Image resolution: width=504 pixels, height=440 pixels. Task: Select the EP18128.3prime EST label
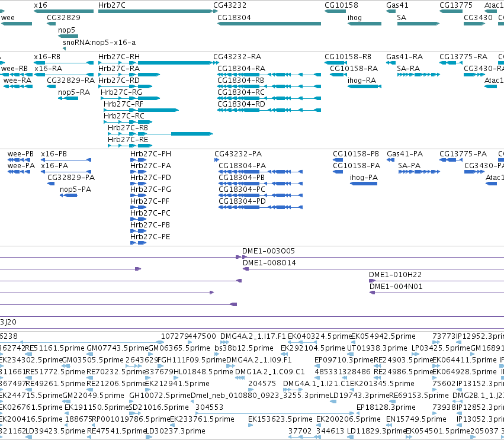386,407
